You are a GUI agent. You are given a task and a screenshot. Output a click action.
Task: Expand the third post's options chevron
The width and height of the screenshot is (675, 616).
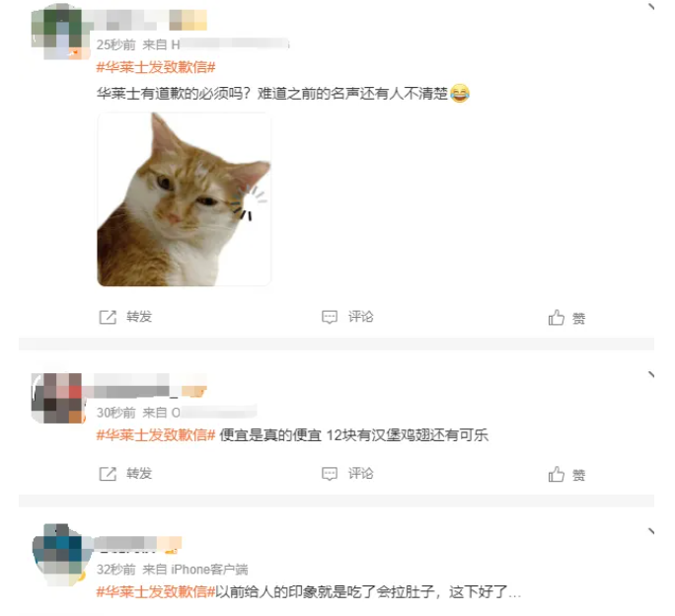coord(651,531)
